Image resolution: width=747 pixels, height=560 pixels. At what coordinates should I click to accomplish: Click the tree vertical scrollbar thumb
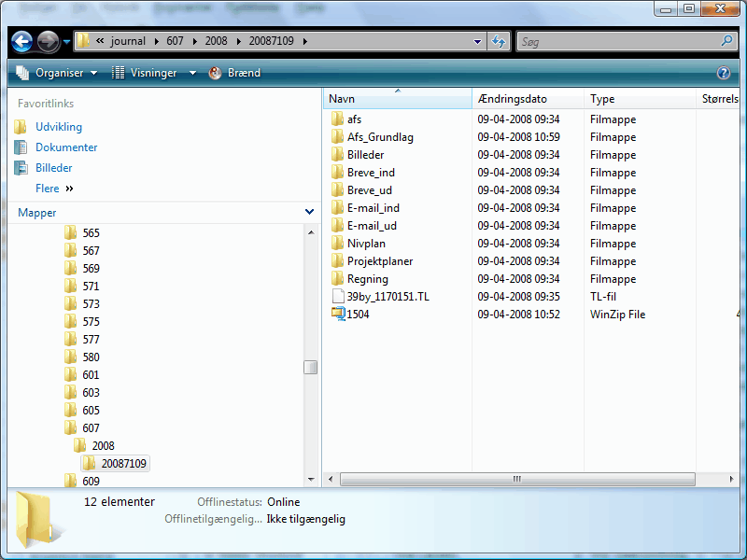click(311, 367)
